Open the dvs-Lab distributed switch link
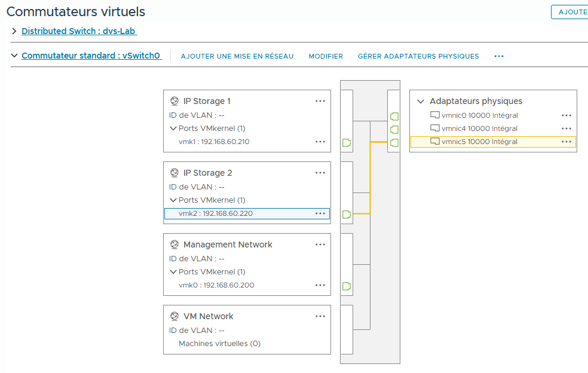 pyautogui.click(x=78, y=31)
